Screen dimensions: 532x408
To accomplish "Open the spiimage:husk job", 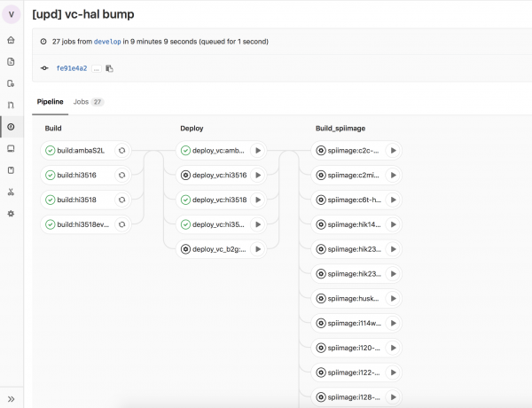I will tap(351, 299).
